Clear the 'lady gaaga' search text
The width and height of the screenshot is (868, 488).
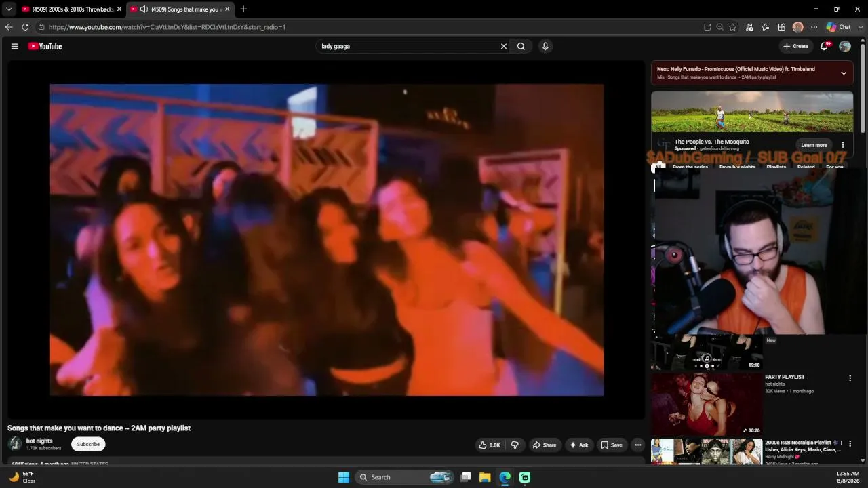(x=504, y=46)
